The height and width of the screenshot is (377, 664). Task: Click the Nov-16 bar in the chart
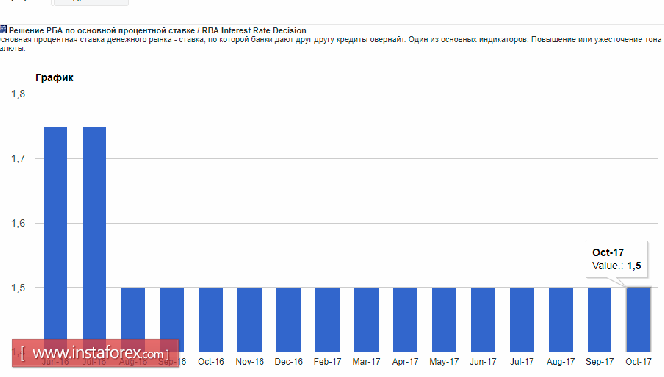pos(249,320)
